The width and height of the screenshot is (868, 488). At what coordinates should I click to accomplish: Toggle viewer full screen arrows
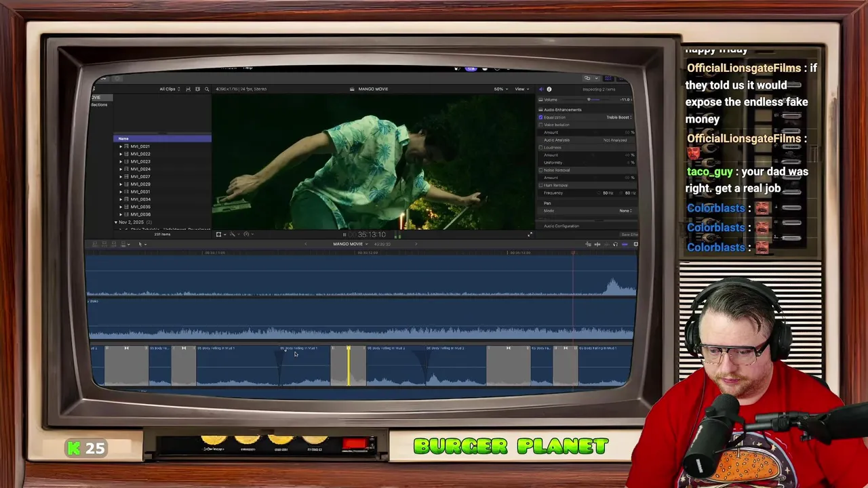tap(530, 234)
